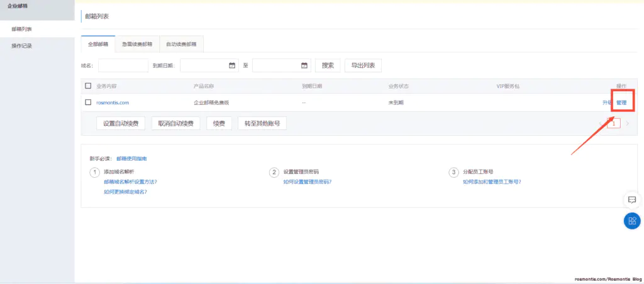Click 业务内容 column header
The height and width of the screenshot is (284, 644).
(x=106, y=86)
